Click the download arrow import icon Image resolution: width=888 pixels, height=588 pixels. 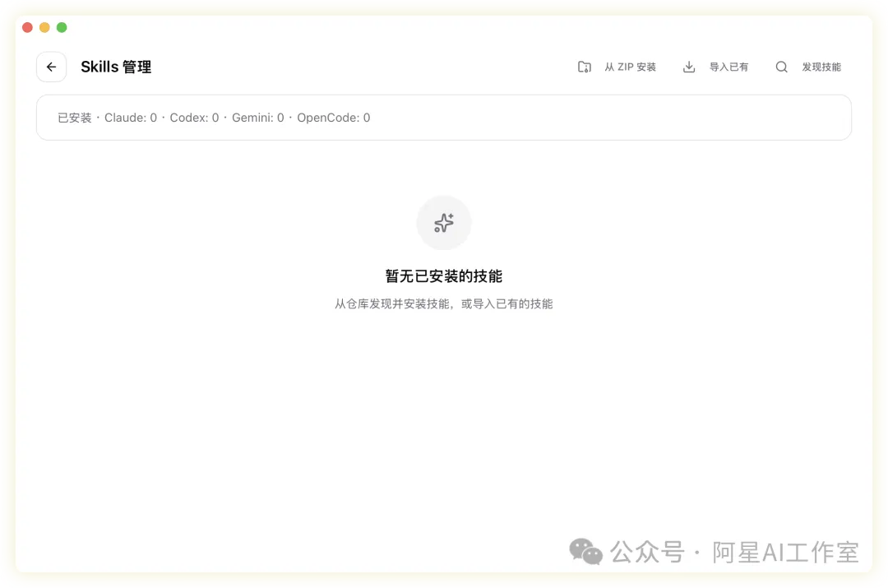coord(689,67)
